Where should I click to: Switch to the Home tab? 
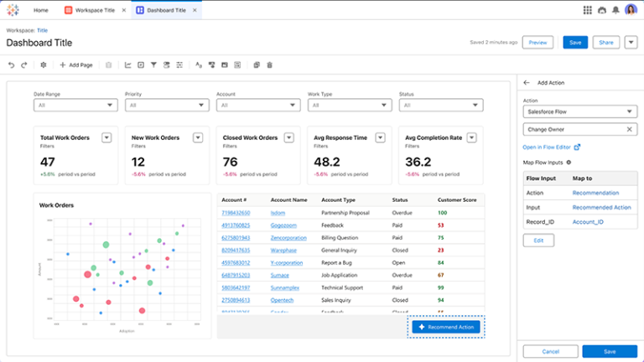pyautogui.click(x=40, y=10)
